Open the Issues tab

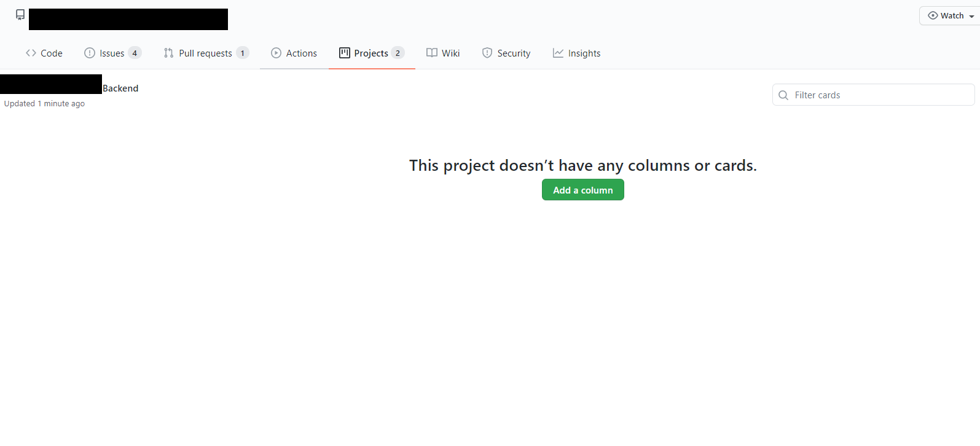pyautogui.click(x=113, y=53)
